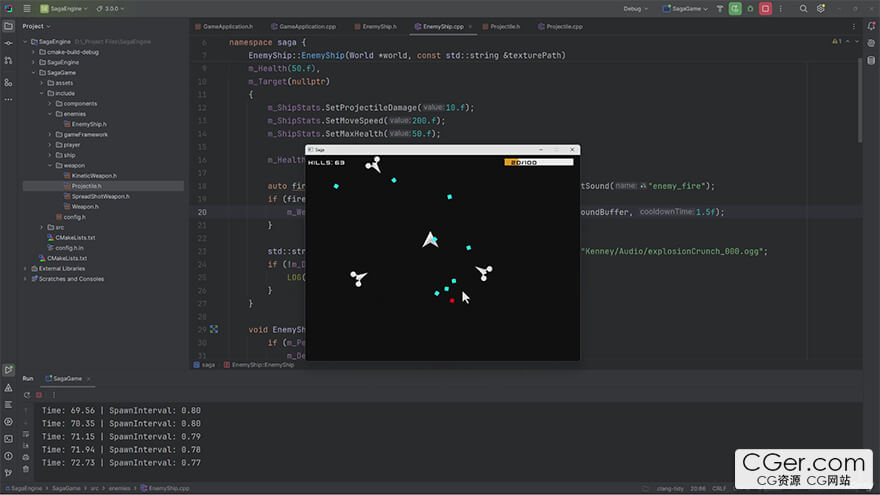The width and height of the screenshot is (880, 495).
Task: Collapse the weapon folder in project tree
Action: coord(51,165)
